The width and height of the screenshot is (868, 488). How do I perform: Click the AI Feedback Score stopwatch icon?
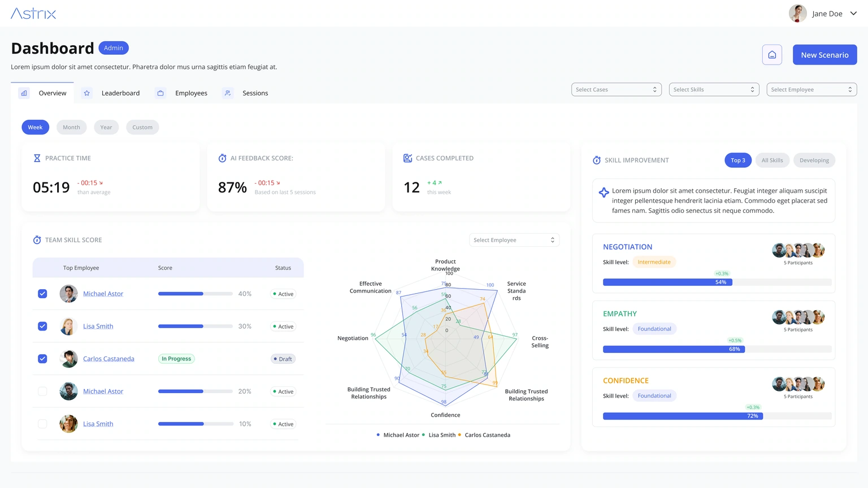click(222, 158)
